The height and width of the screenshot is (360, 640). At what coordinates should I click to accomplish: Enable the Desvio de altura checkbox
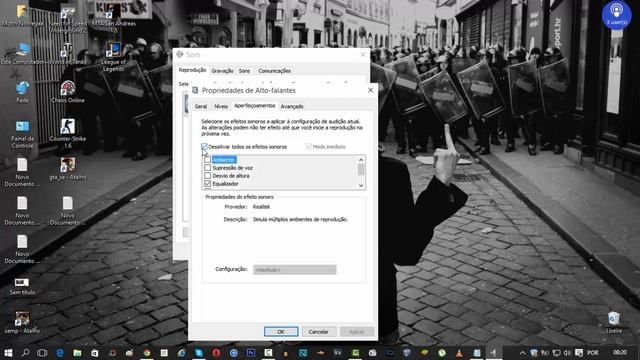click(x=207, y=176)
